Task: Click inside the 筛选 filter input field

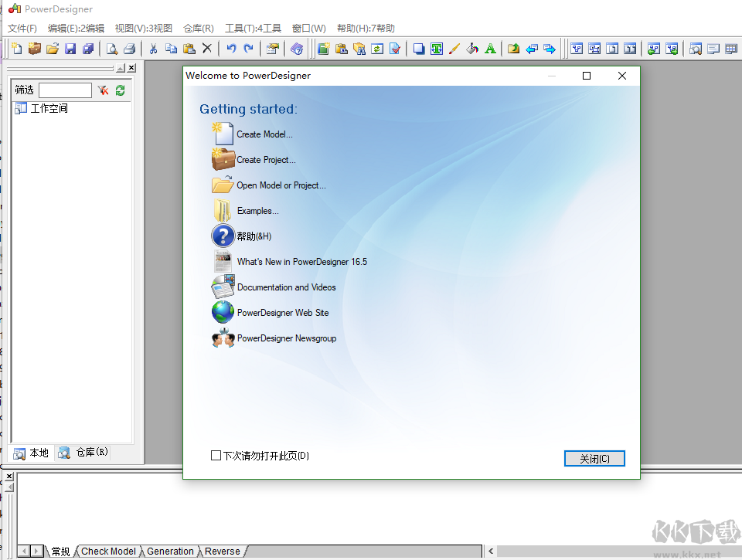Action: (66, 90)
